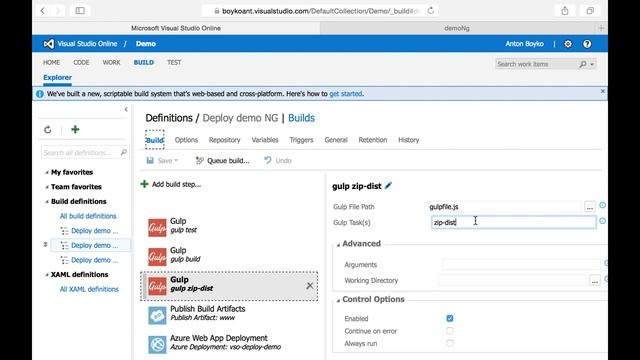
Task: Click the Gulp Task(s) input field
Action: pos(513,222)
